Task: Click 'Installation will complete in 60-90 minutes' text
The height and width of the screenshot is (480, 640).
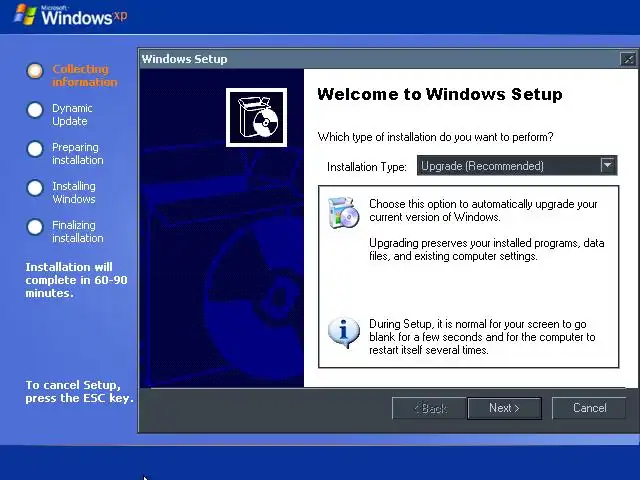Action: (x=76, y=280)
